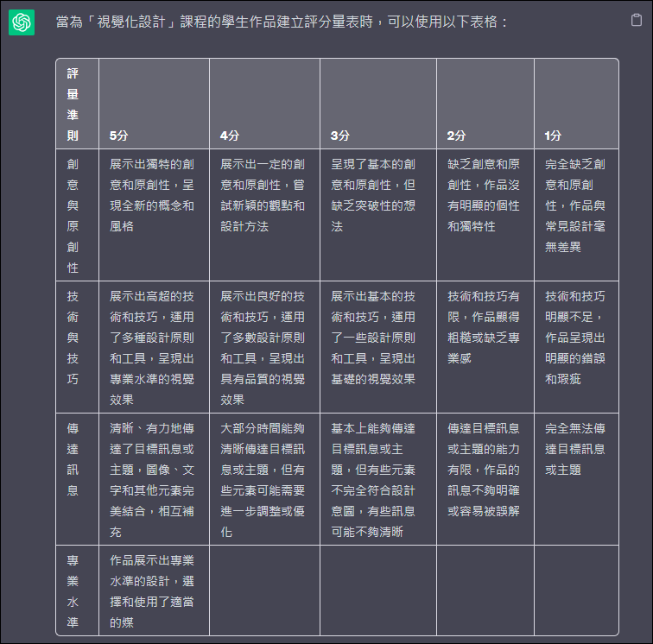Image resolution: width=653 pixels, height=644 pixels.
Task: Select the 評量準則 header cell
Action: coord(78,104)
